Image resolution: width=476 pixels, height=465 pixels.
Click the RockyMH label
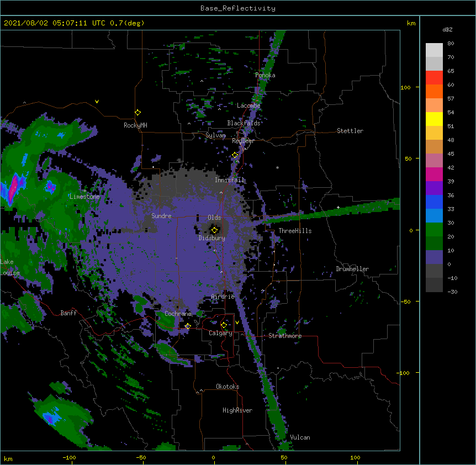tap(135, 125)
